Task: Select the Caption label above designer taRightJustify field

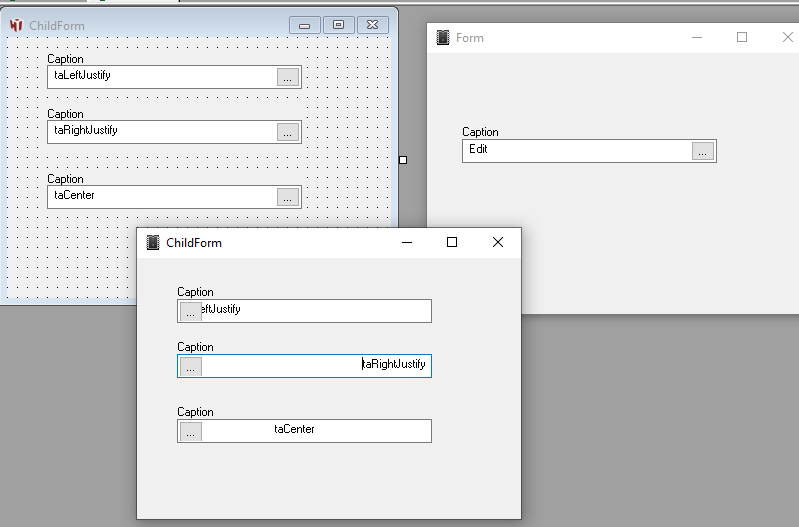Action: coord(65,114)
